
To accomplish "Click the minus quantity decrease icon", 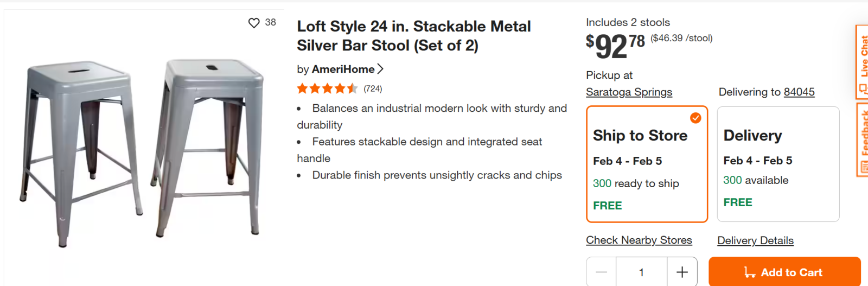I will pos(601,272).
